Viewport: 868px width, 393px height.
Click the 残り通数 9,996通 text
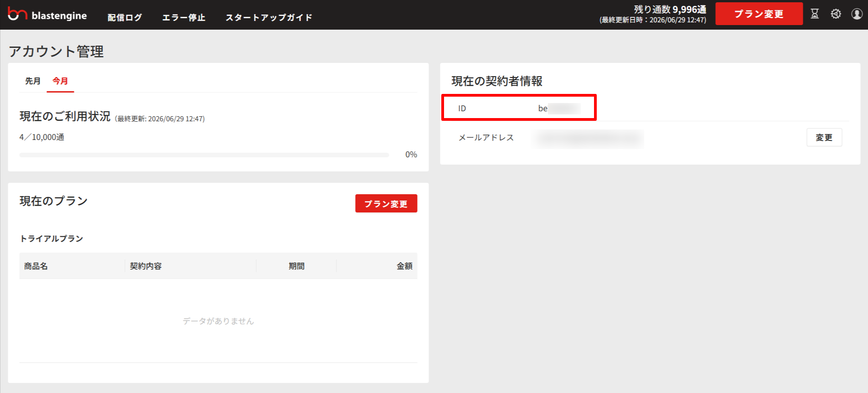coord(670,9)
